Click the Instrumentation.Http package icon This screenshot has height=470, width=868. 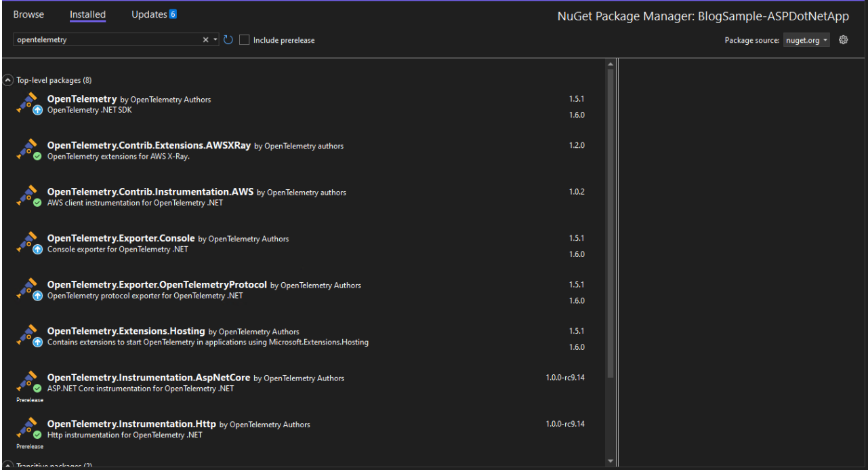click(x=27, y=428)
